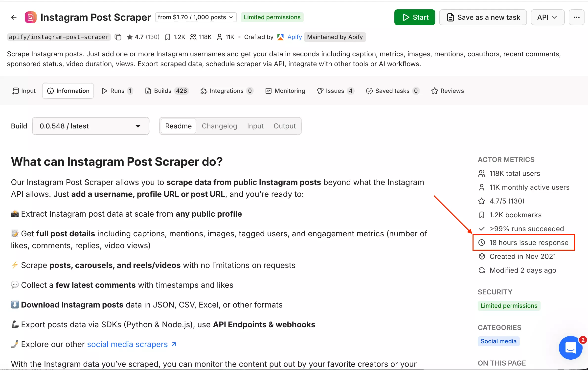Open the social media scrapers link

coord(127,344)
